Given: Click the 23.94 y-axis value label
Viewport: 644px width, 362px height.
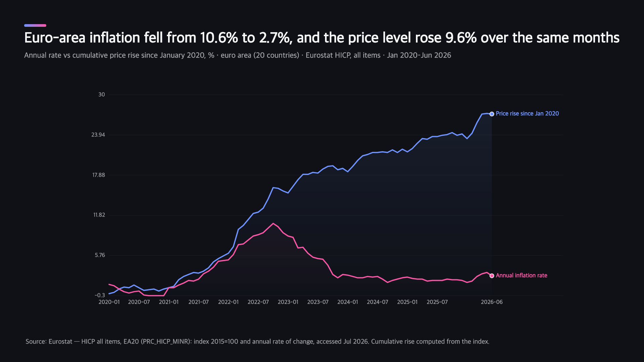Looking at the screenshot, I should coord(98,135).
